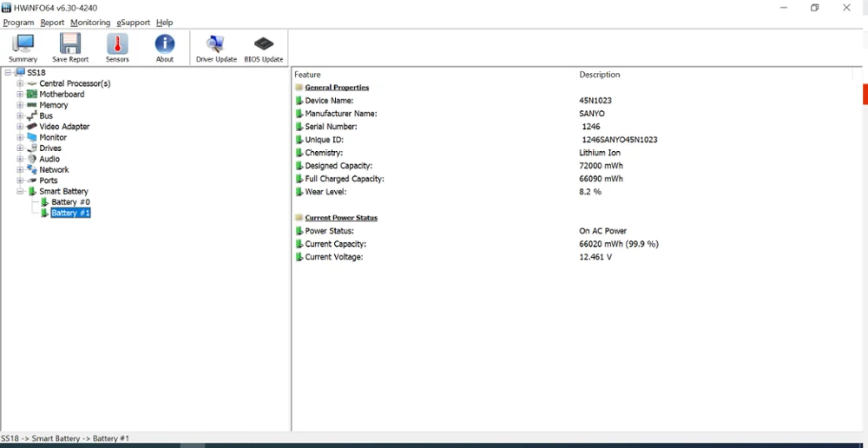The height and width of the screenshot is (448, 868).
Task: Click the Network tree icon
Action: click(31, 169)
